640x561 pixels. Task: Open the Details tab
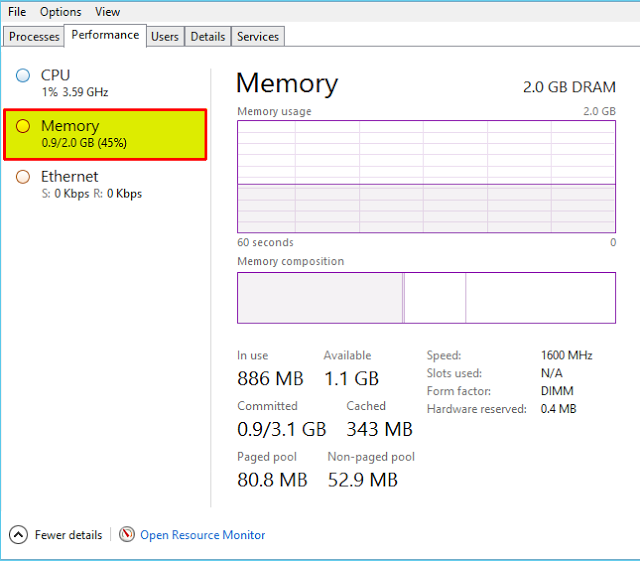[208, 37]
